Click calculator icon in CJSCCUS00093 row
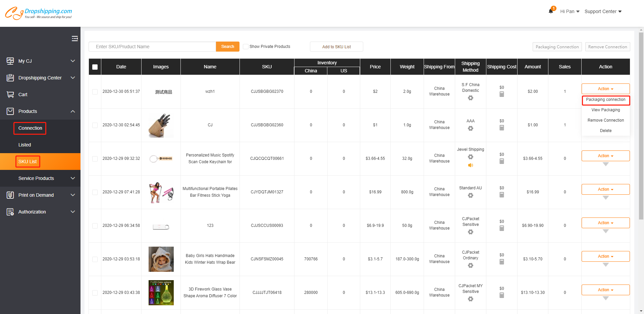 coord(501,229)
